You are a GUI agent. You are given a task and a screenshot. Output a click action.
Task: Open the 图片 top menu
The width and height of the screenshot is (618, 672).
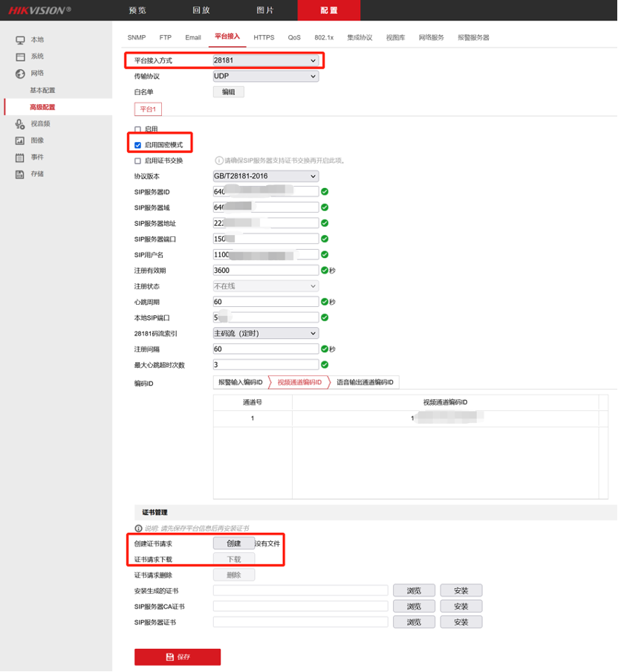coord(265,10)
